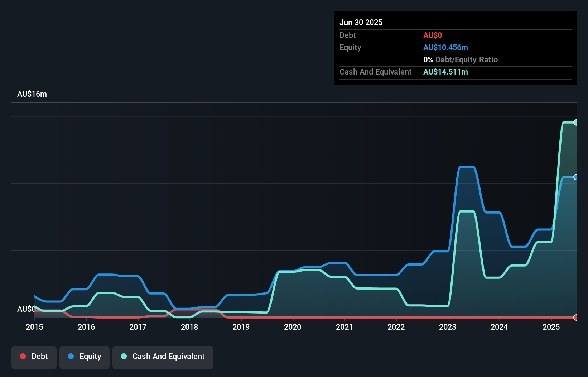Click the 2020 year tick label
This screenshot has height=377, width=588.
coord(293,327)
